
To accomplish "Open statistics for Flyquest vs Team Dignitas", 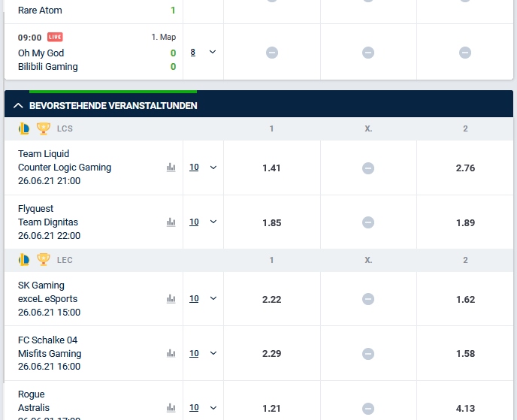I will tap(171, 222).
